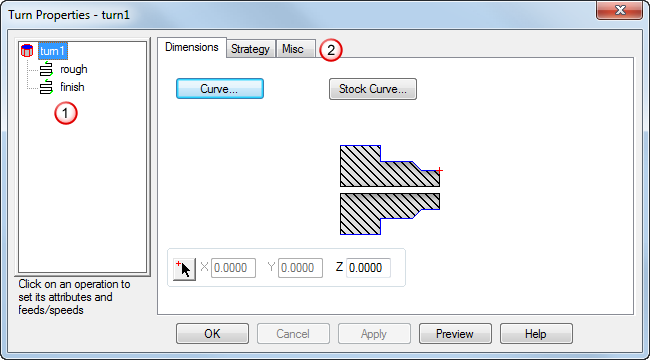Select the turn1 tree node
The image size is (650, 360).
[x=53, y=51]
